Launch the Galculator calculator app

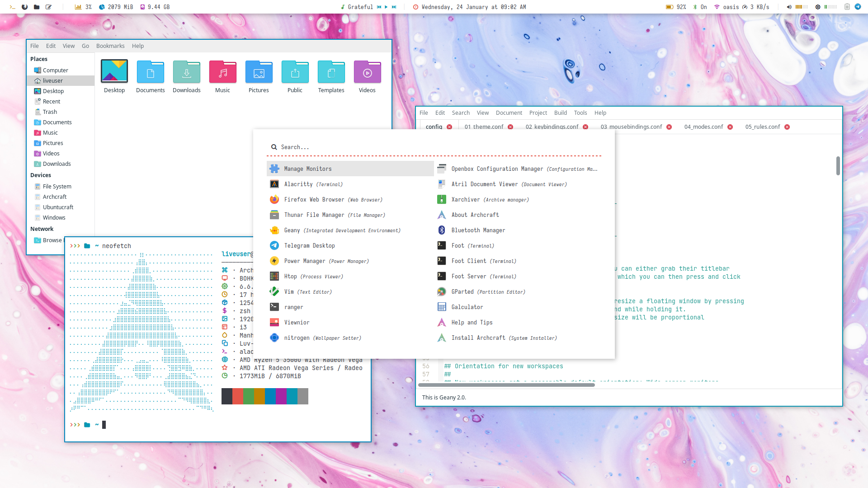pyautogui.click(x=467, y=307)
